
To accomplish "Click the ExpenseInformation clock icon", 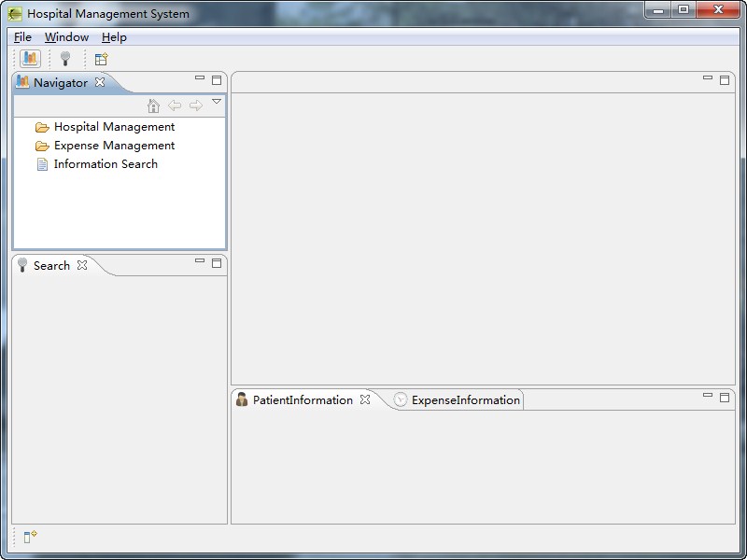I will (x=401, y=400).
